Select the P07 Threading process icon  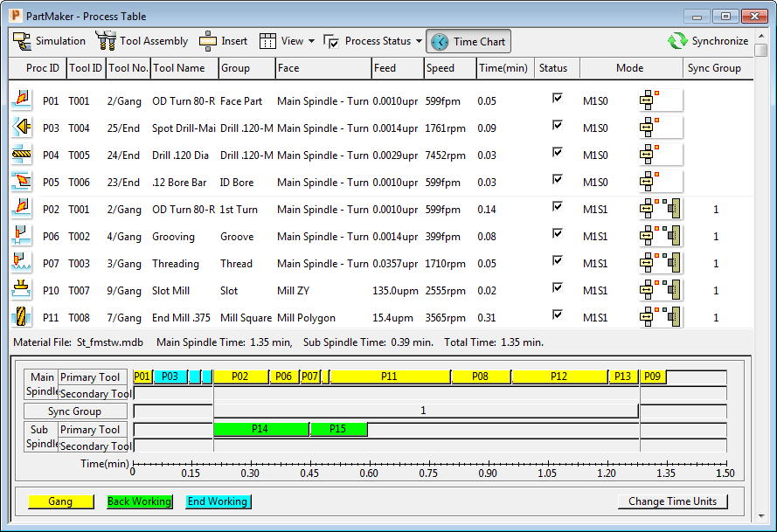21,263
